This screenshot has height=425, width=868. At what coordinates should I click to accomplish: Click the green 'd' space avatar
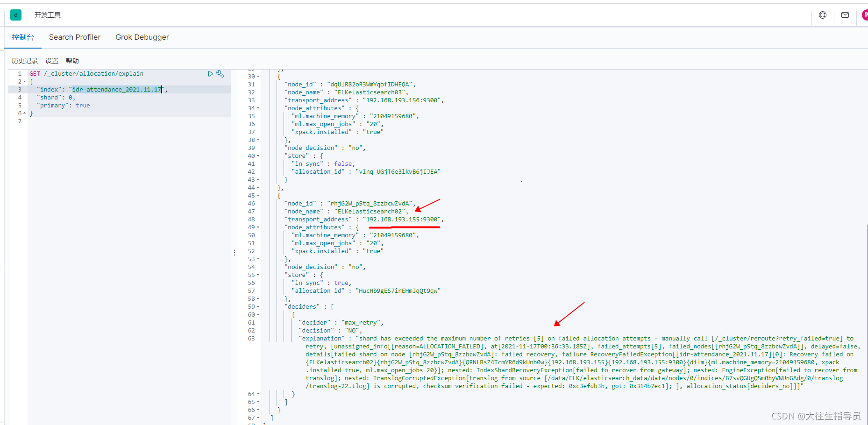coord(16,15)
